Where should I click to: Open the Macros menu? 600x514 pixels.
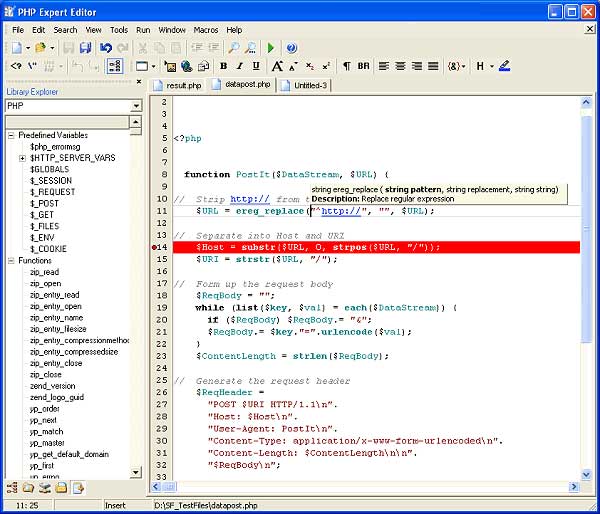point(206,30)
